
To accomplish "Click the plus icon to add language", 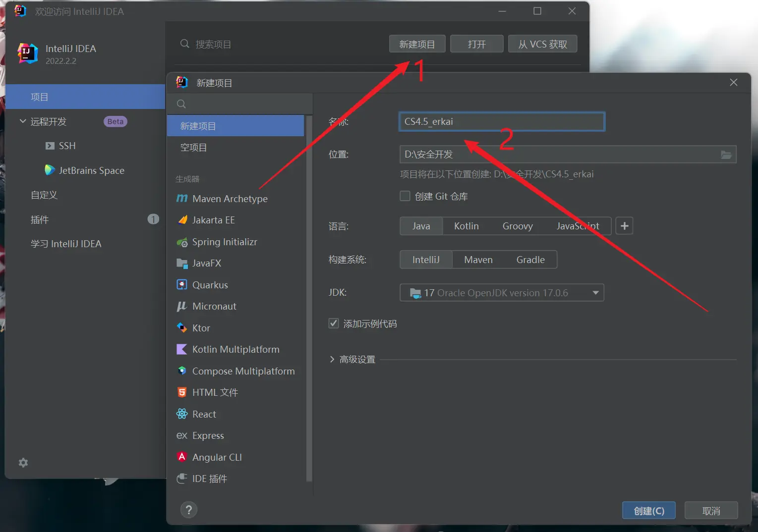I will [x=624, y=226].
